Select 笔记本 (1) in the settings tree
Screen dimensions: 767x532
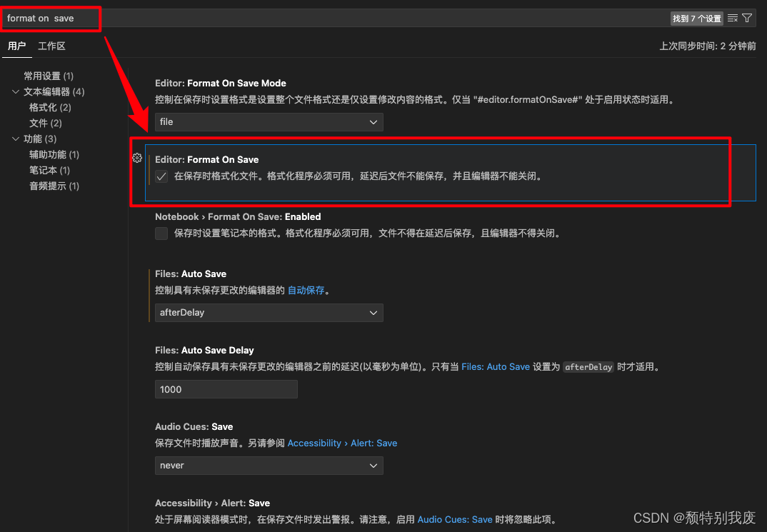tap(49, 170)
